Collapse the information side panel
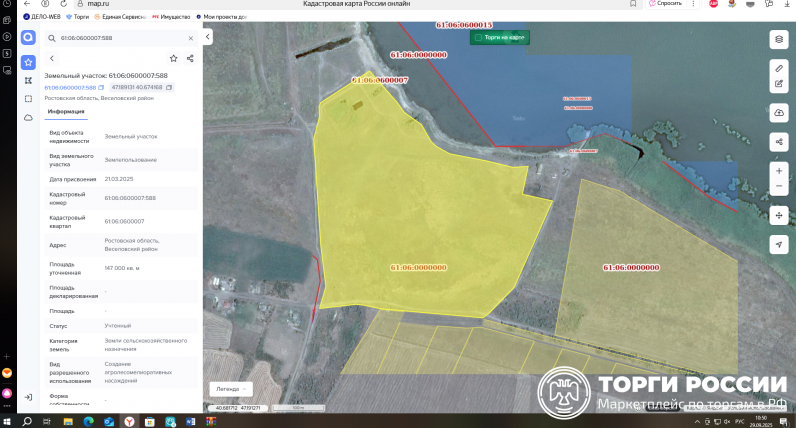The height and width of the screenshot is (428, 796). pos(208,37)
